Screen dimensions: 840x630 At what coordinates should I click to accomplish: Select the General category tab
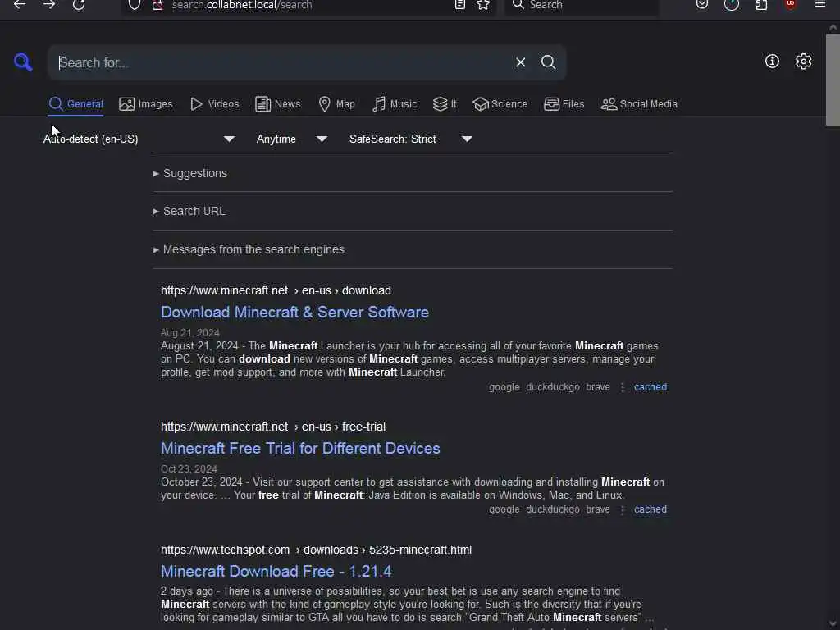pyautogui.click(x=75, y=104)
